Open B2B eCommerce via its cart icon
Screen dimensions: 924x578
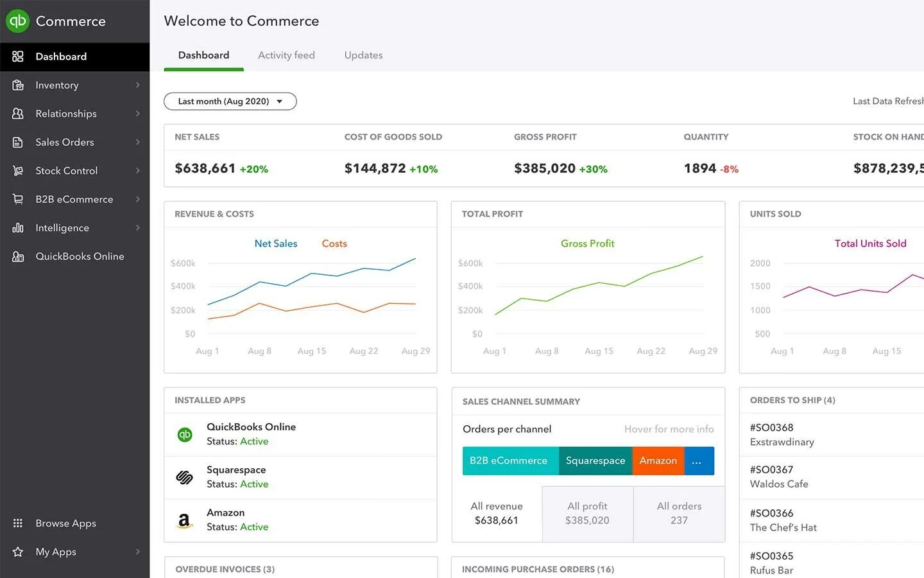click(17, 199)
